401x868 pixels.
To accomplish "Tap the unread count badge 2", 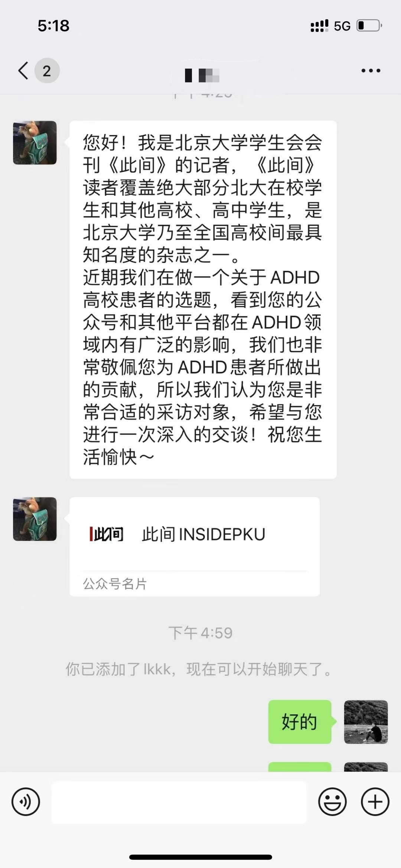I will [x=47, y=71].
